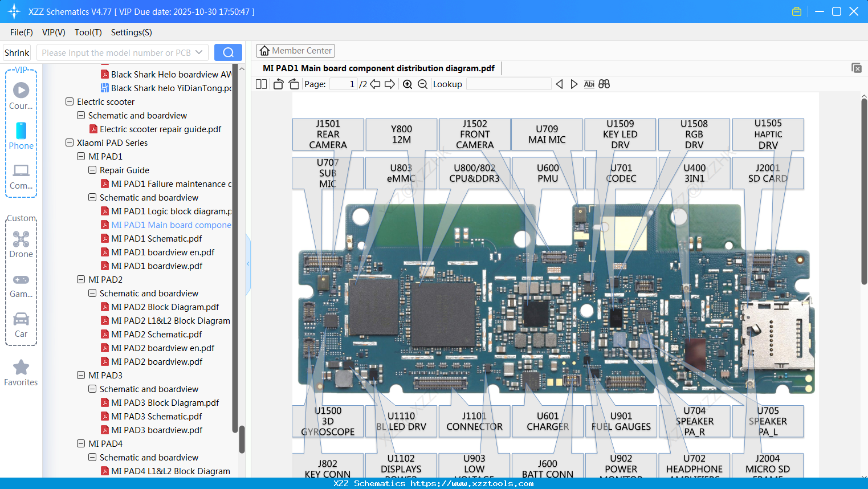Open the binoculars lookup tool
The image size is (868, 489).
pyautogui.click(x=604, y=84)
